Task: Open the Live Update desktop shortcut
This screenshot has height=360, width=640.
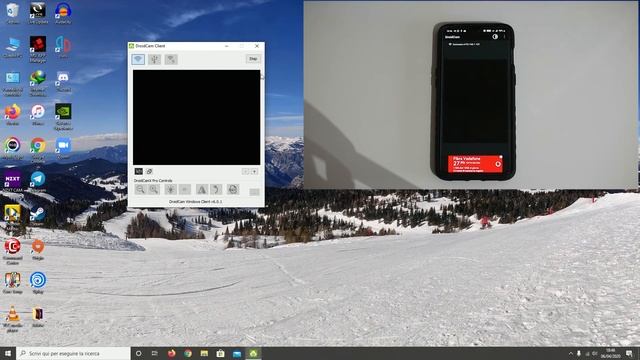Action: click(x=38, y=13)
